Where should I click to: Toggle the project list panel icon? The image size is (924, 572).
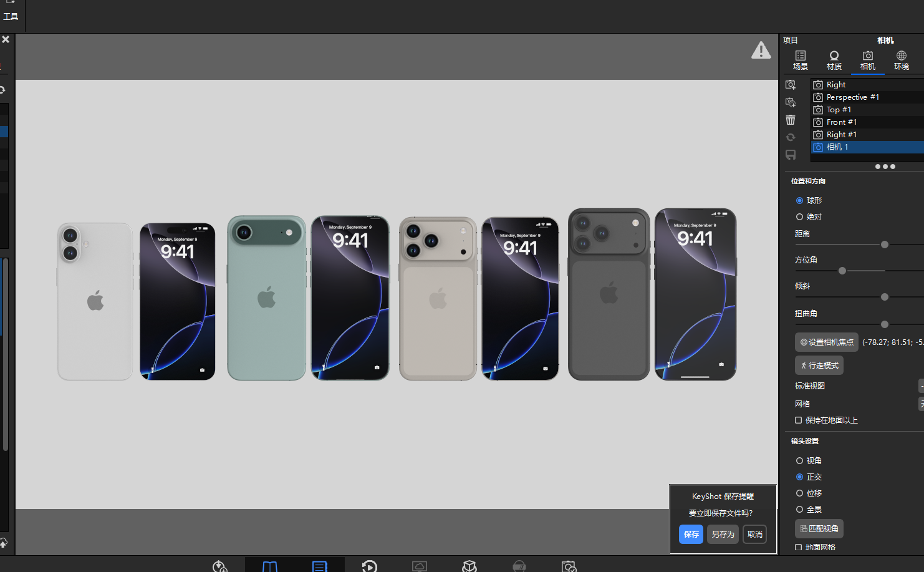pos(320,566)
